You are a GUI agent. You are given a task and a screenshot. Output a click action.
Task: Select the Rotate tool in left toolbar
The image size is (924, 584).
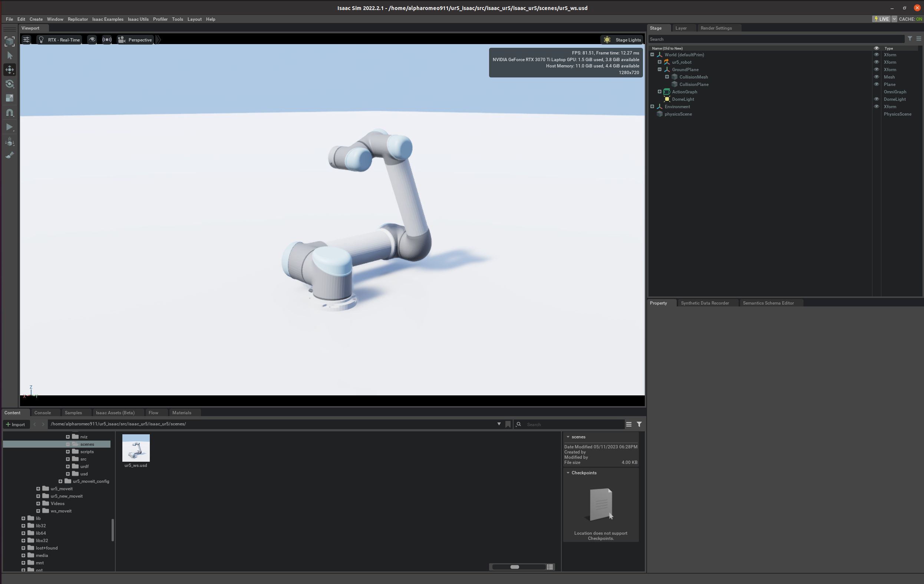[10, 84]
